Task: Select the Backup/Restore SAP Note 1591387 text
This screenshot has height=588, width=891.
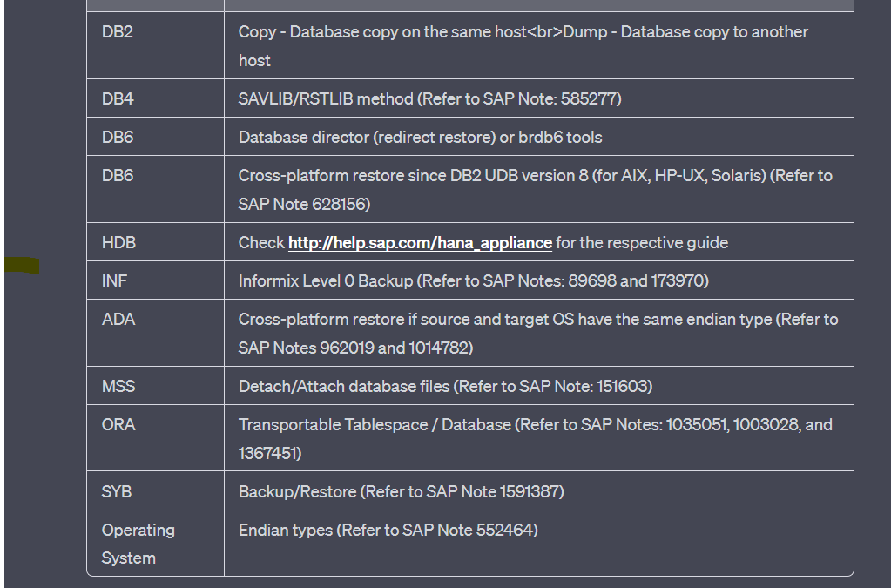Action: [x=402, y=491]
